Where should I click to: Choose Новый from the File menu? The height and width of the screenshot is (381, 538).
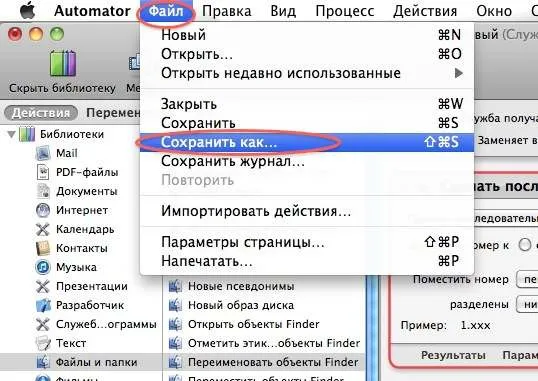click(x=307, y=35)
